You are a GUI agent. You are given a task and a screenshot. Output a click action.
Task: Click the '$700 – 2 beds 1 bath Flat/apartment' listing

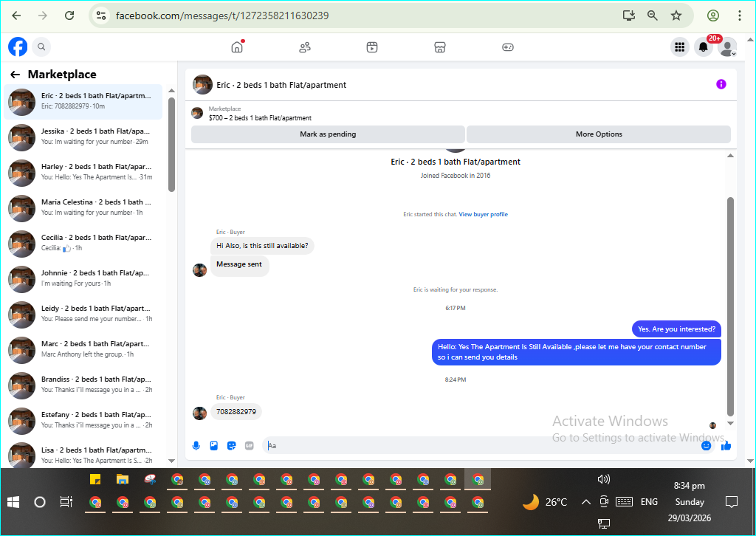point(260,118)
